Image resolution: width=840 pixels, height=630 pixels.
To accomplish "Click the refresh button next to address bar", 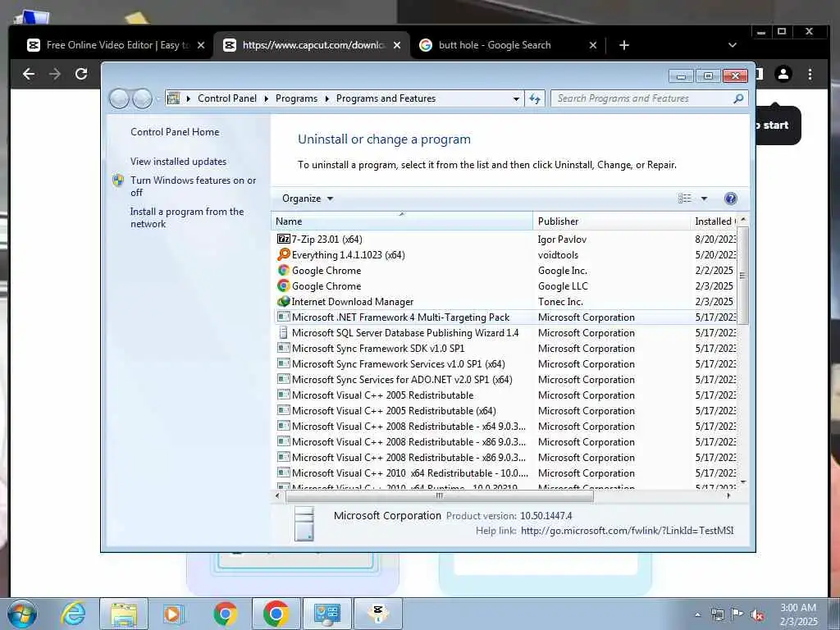I will click(x=535, y=98).
